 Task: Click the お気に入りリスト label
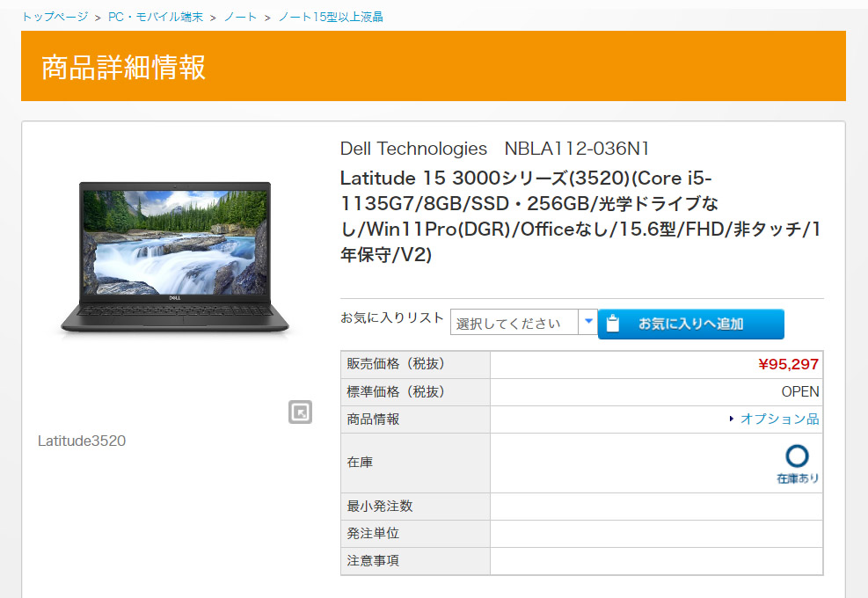coord(392,317)
